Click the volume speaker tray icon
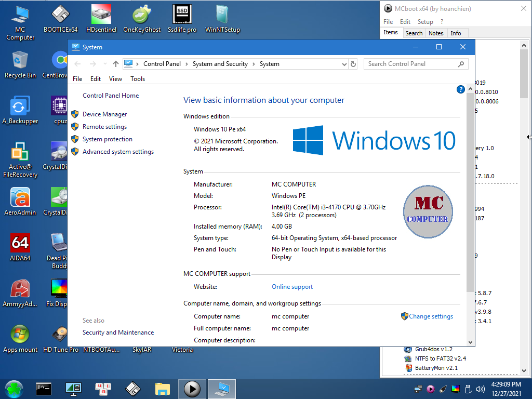This screenshot has width=532, height=399. [x=480, y=389]
